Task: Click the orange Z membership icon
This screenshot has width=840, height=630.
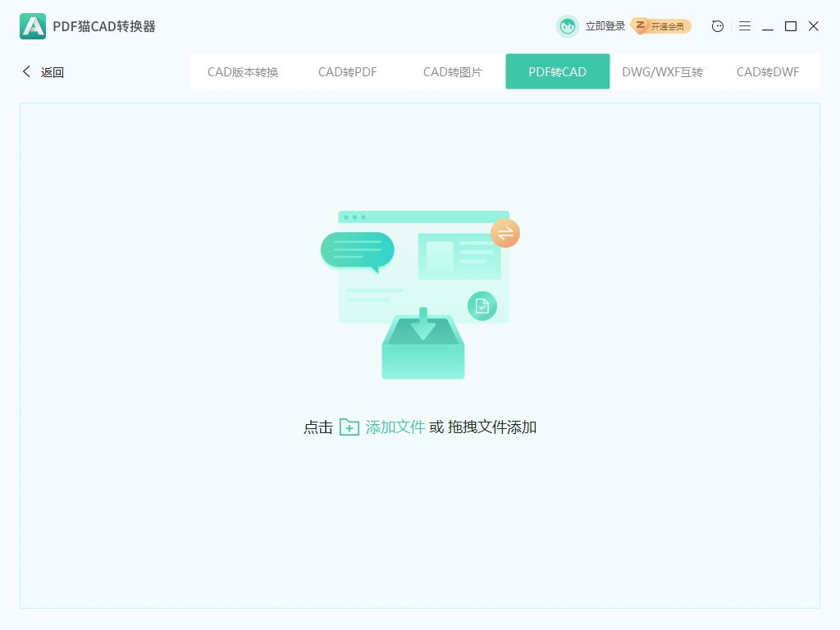Action: click(641, 26)
